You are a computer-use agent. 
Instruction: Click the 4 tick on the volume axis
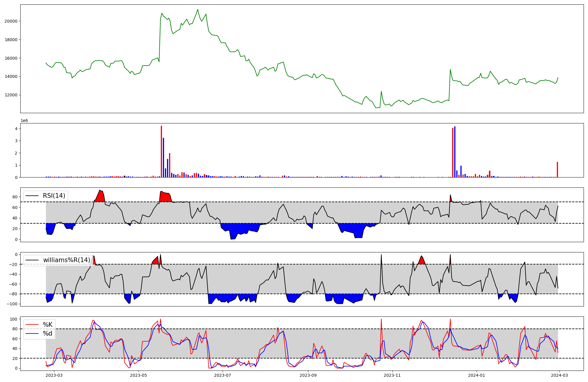[16, 129]
